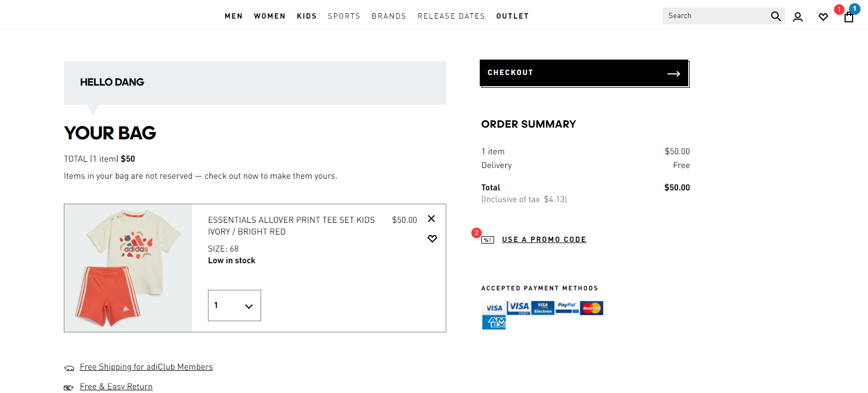Open the tee set product thumbnail
Screen dimensions: 868x393
tap(128, 268)
